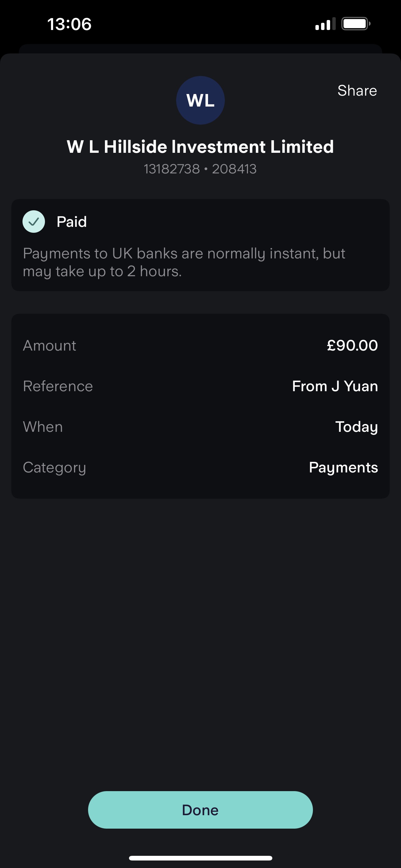Select account number 13182738 and sort code text

point(200,169)
